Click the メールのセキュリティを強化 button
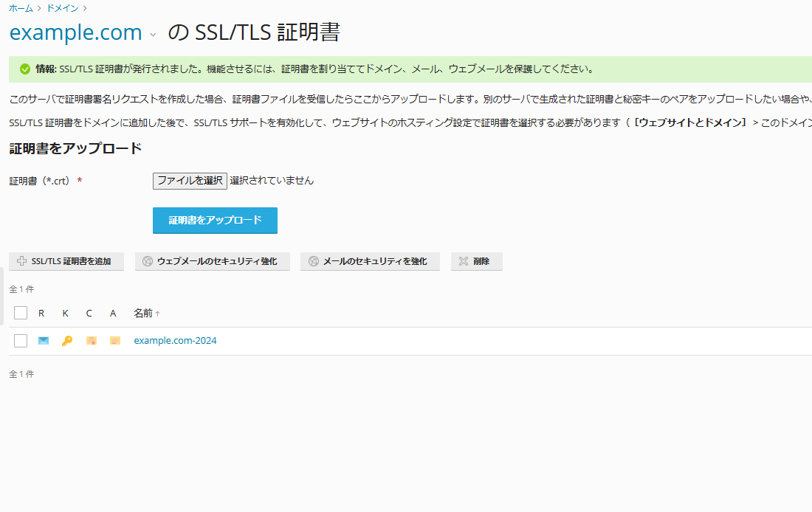812x512 pixels. pos(370,261)
